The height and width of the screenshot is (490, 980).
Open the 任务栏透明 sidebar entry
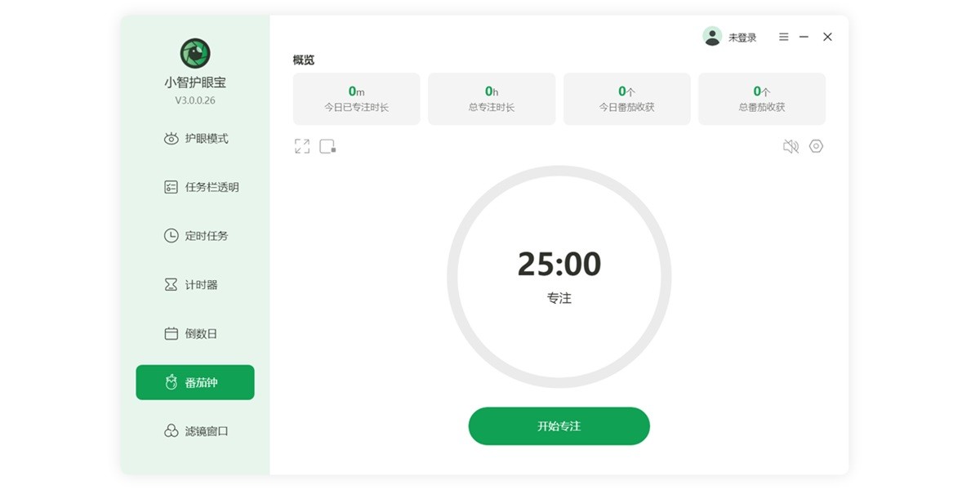pyautogui.click(x=197, y=186)
